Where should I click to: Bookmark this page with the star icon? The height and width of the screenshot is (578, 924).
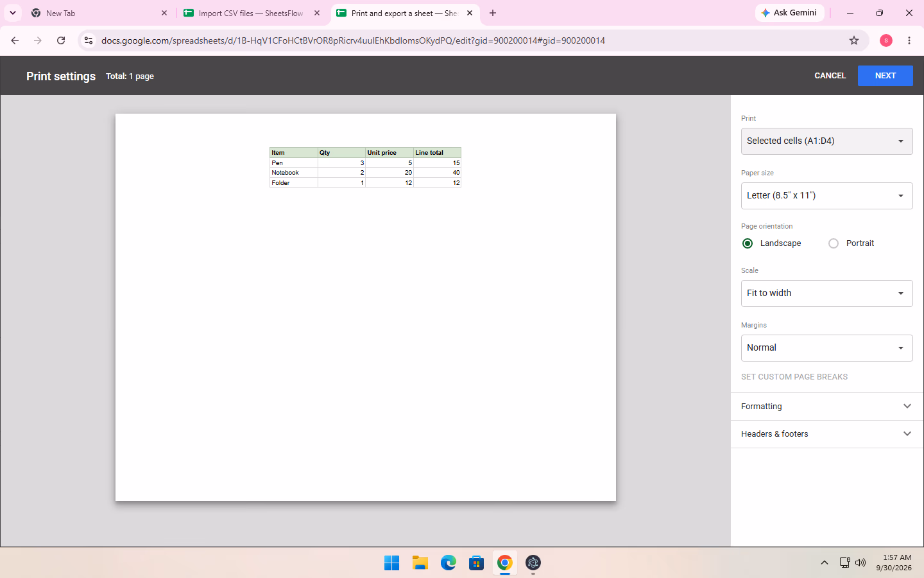pyautogui.click(x=854, y=40)
